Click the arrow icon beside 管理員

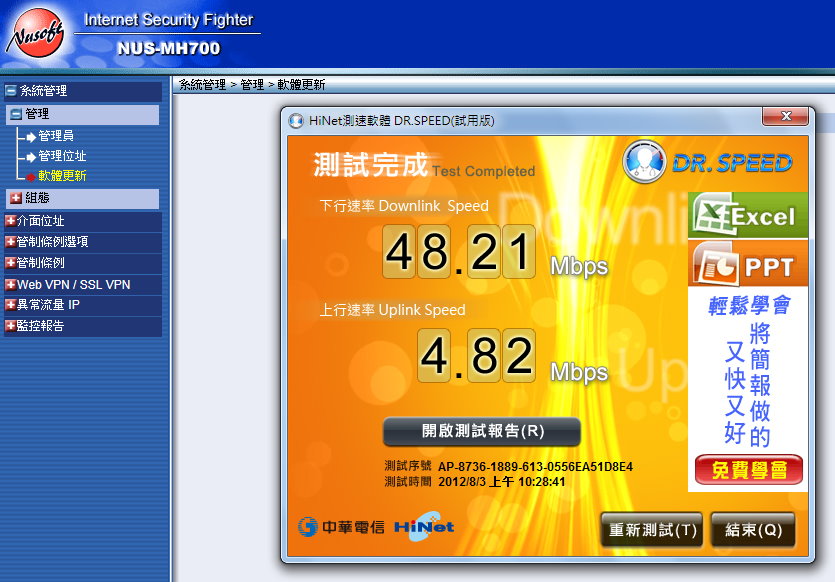pyautogui.click(x=31, y=137)
